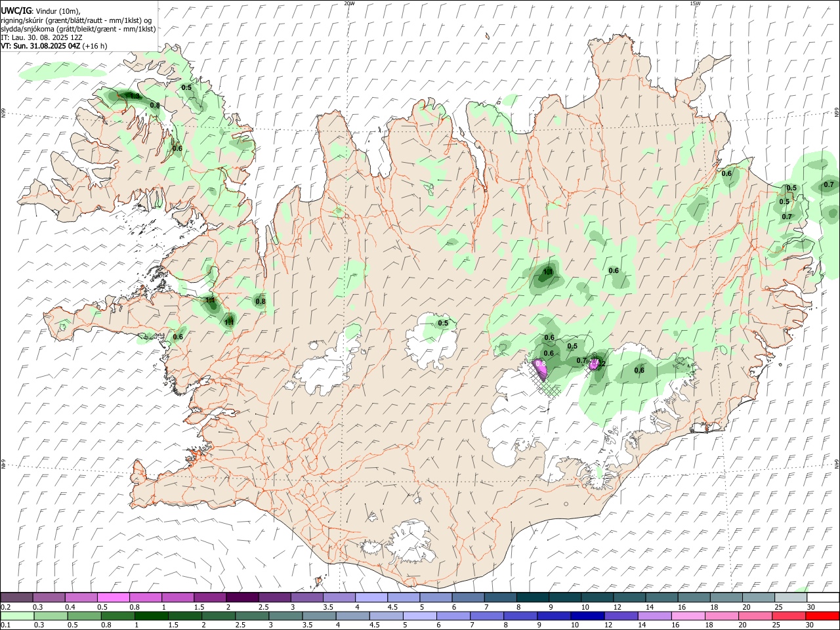Click the 'slydda/snjókoma (grátt/bleikt/grænt' header line
This screenshot has width=840, height=630.
tap(78, 29)
